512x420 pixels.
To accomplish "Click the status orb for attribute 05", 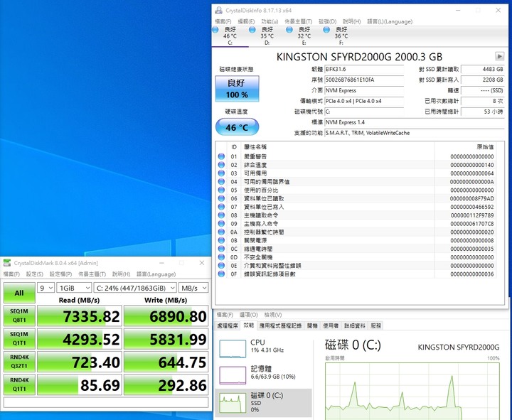I will [221, 190].
